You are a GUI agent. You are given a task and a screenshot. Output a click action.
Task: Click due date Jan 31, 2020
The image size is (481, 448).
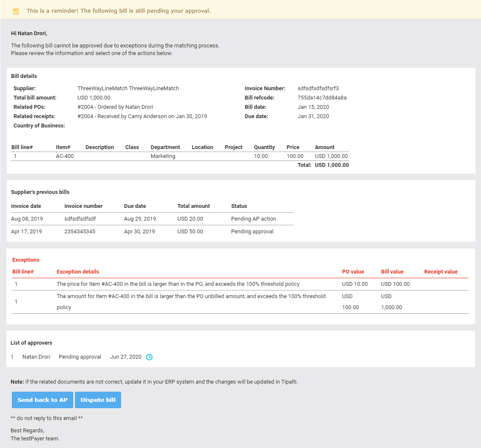(x=313, y=116)
